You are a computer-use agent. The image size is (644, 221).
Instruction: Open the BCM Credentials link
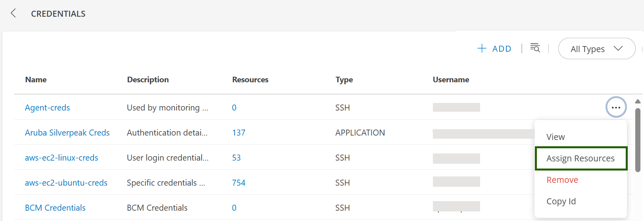[55, 208]
